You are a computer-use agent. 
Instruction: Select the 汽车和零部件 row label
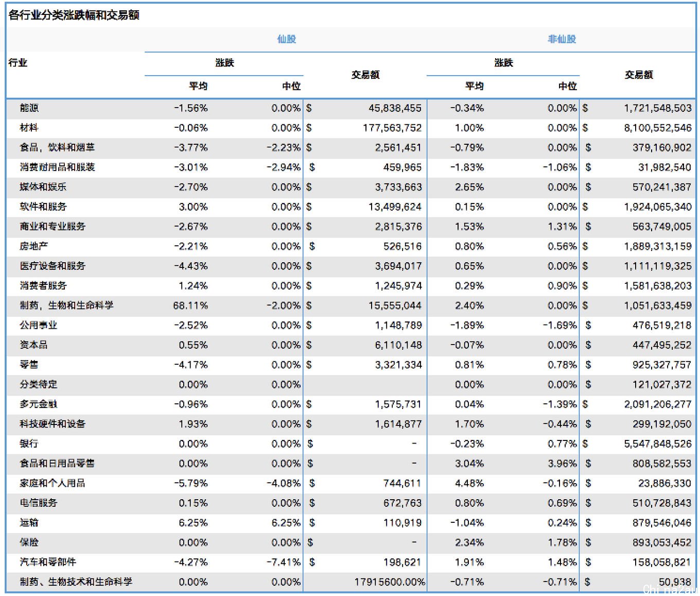(x=48, y=563)
